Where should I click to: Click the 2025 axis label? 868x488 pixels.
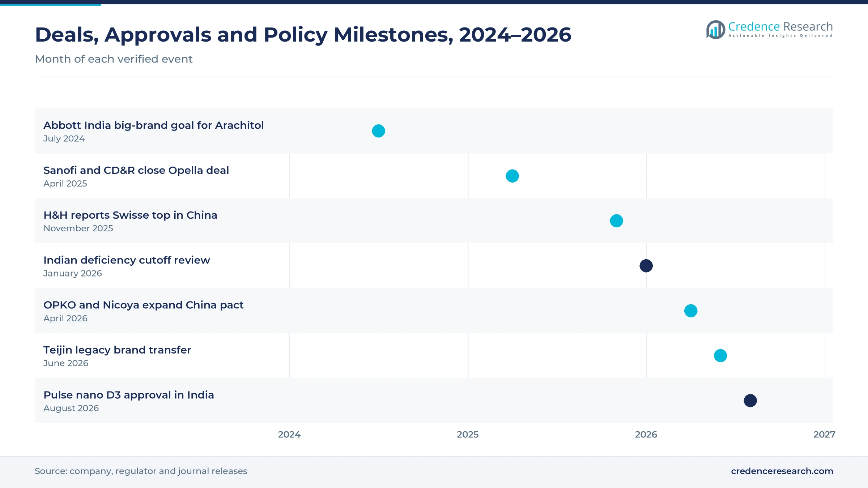pos(468,435)
